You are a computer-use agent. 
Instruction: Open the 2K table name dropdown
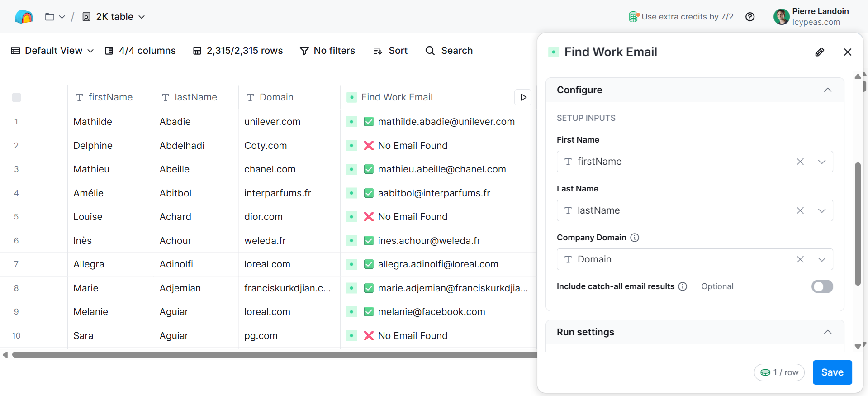[x=114, y=17]
